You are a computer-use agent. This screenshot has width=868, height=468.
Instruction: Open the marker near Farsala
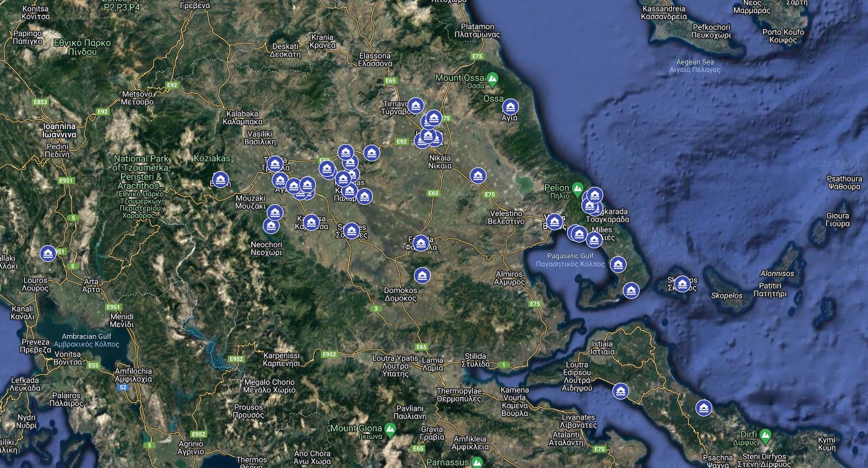421,243
